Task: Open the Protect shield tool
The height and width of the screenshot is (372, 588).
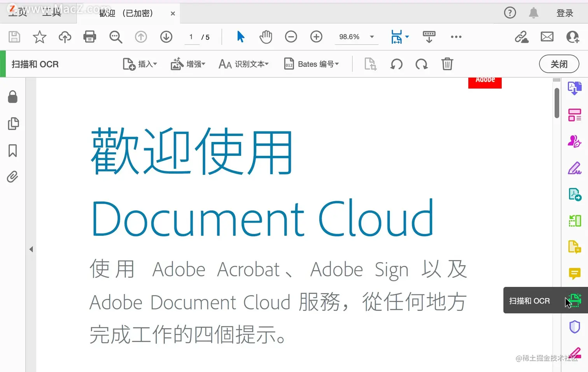Action: click(574, 327)
